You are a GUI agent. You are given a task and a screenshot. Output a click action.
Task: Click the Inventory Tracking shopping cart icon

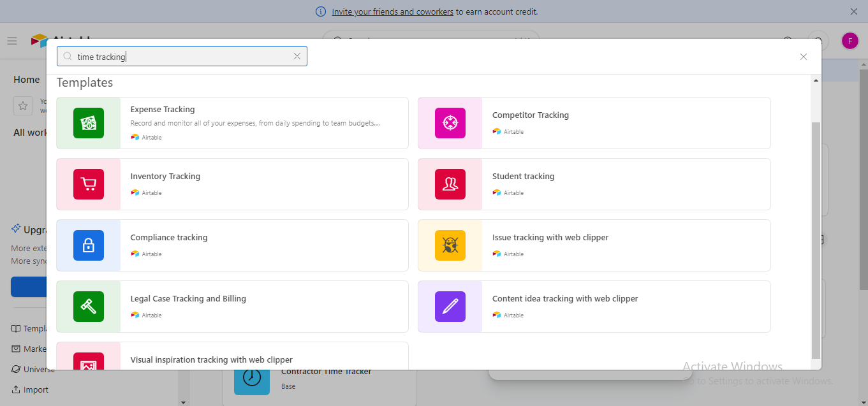(89, 184)
